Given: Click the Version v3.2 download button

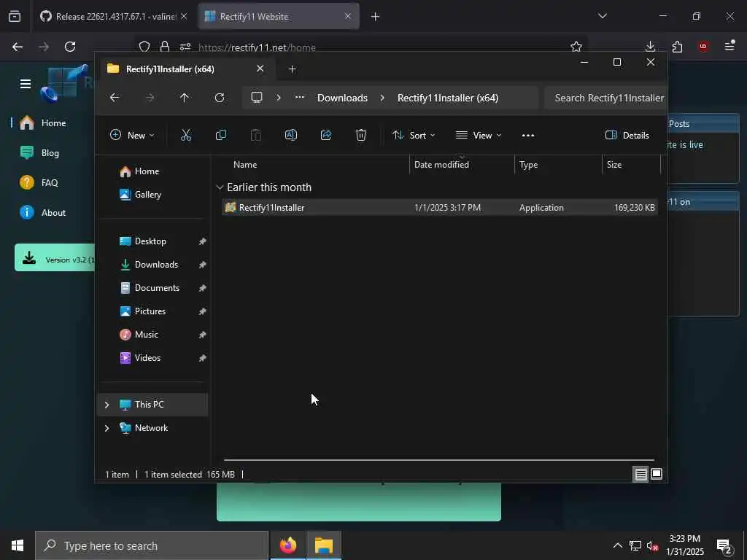Looking at the screenshot, I should pyautogui.click(x=55, y=257).
